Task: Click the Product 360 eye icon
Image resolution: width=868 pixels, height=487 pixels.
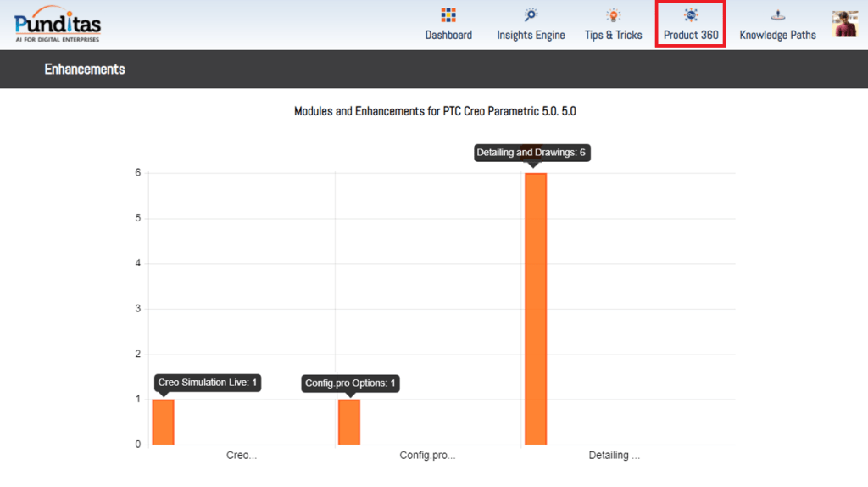Action: pos(691,14)
